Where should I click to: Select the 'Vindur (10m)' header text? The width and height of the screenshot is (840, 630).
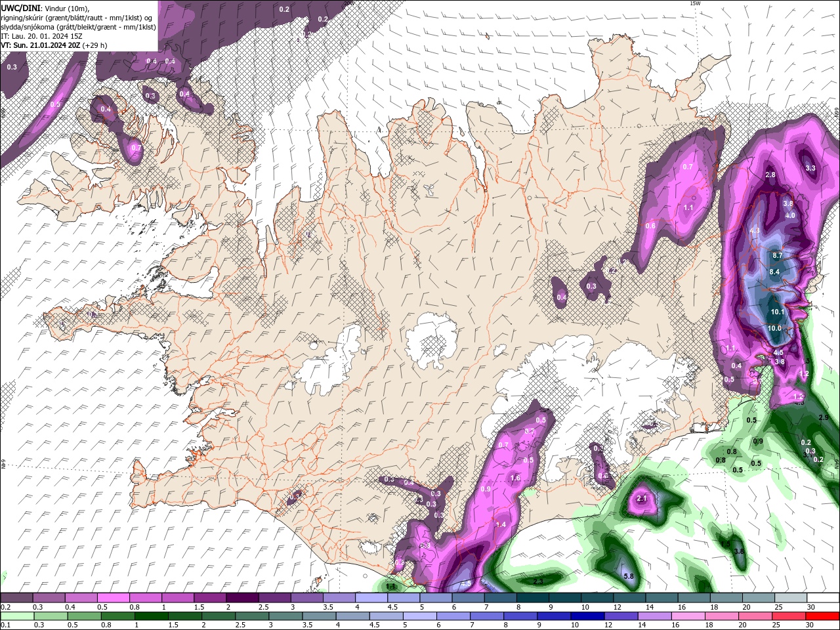pos(66,8)
